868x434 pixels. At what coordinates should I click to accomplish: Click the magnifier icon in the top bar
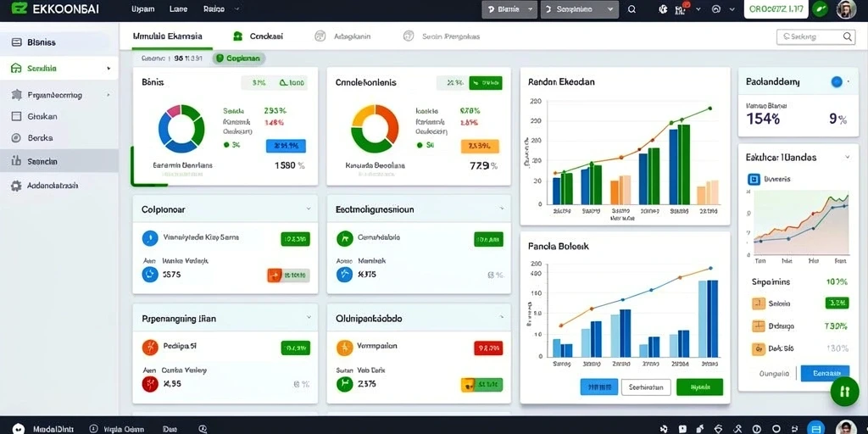coord(632,9)
